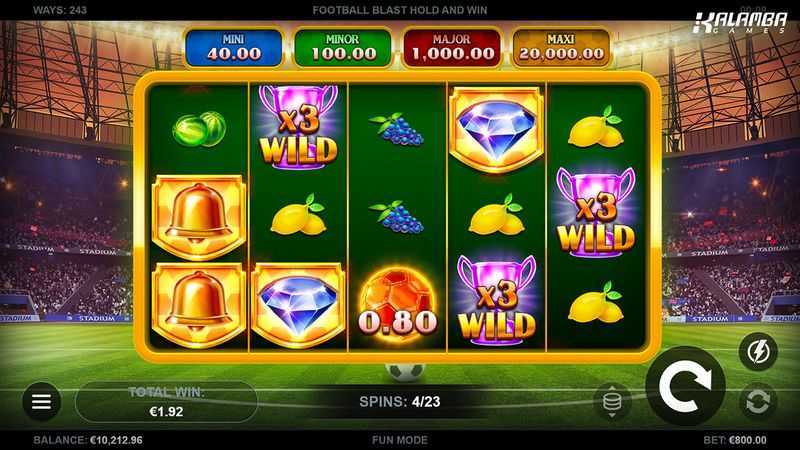Image resolution: width=800 pixels, height=450 pixels.
Task: Enable autoplay with circular arrows icon
Action: click(x=758, y=402)
